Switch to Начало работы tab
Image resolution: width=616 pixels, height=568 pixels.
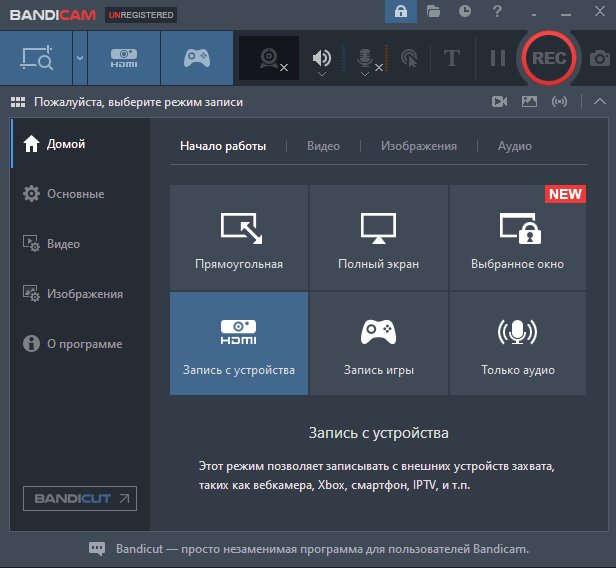click(x=223, y=146)
